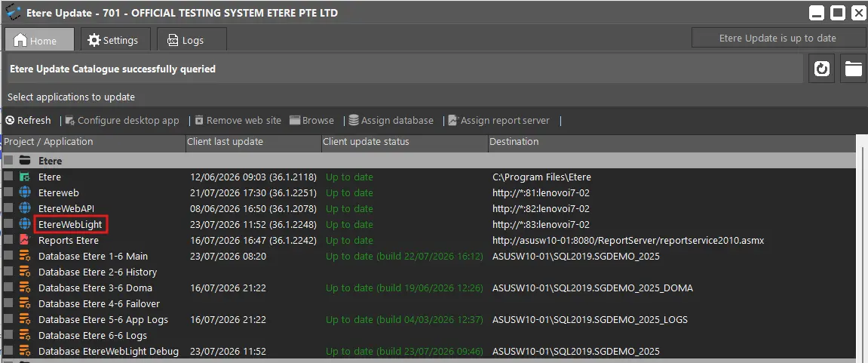The width and height of the screenshot is (868, 363).
Task: Check the Database Etere 1-6 Main checkbox
Action: (x=8, y=256)
